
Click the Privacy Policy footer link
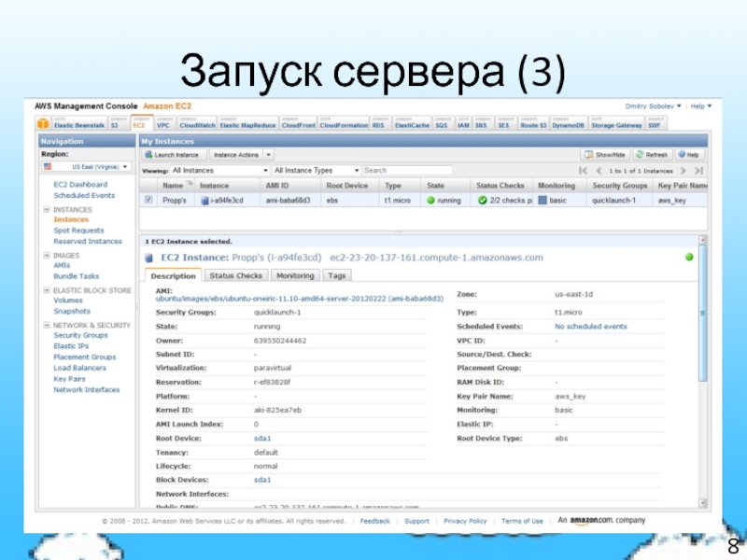click(x=465, y=521)
